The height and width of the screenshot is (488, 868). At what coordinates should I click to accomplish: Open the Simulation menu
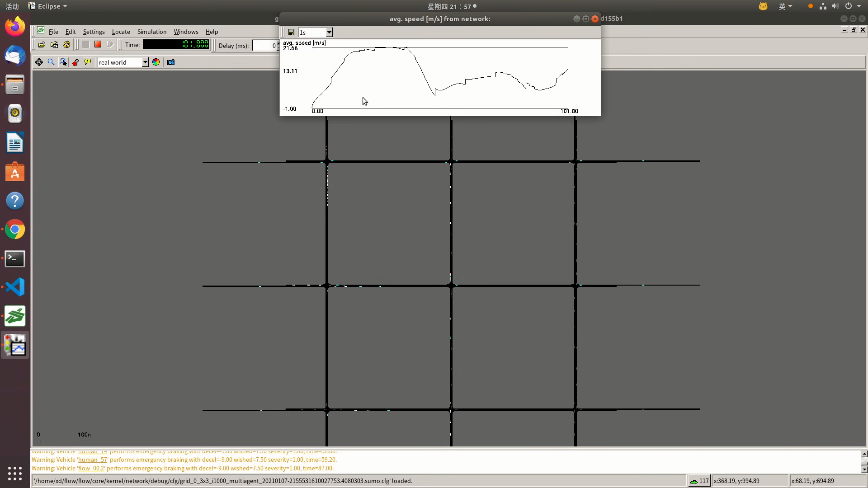pos(152,32)
